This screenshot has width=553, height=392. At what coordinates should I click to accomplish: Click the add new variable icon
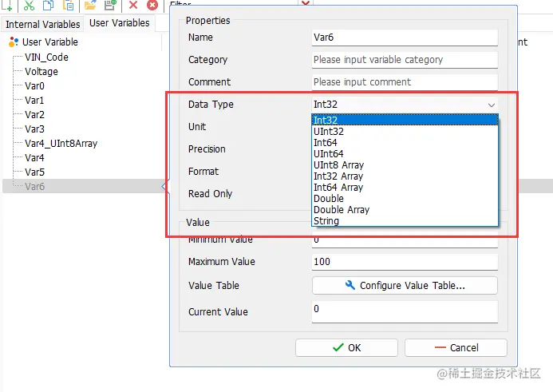click(7, 5)
